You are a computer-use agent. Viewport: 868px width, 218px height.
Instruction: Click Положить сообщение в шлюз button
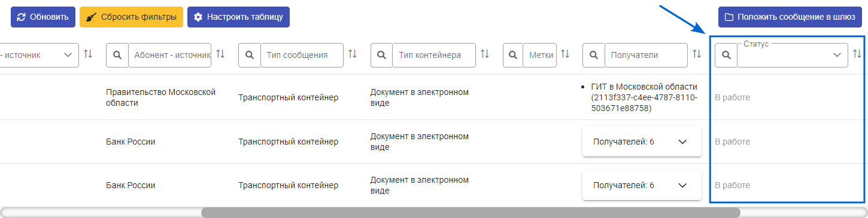coord(790,17)
